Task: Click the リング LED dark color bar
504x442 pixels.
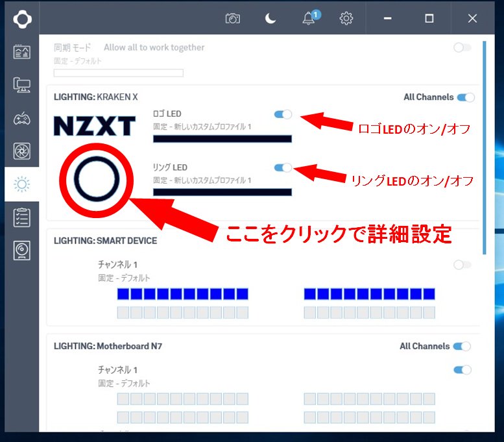Action: coord(222,192)
